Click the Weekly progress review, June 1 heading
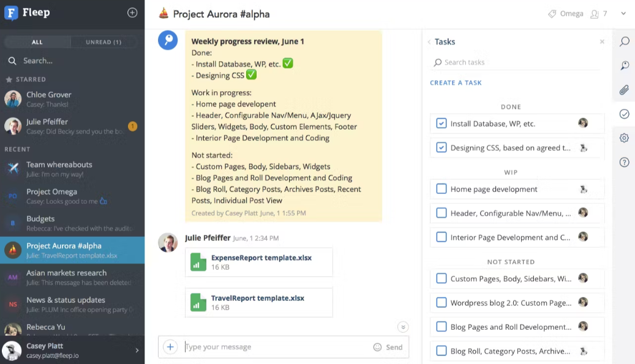635x364 pixels. 247,41
